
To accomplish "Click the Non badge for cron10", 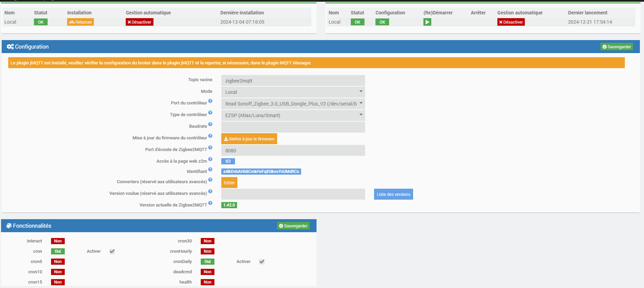I will click(58, 272).
